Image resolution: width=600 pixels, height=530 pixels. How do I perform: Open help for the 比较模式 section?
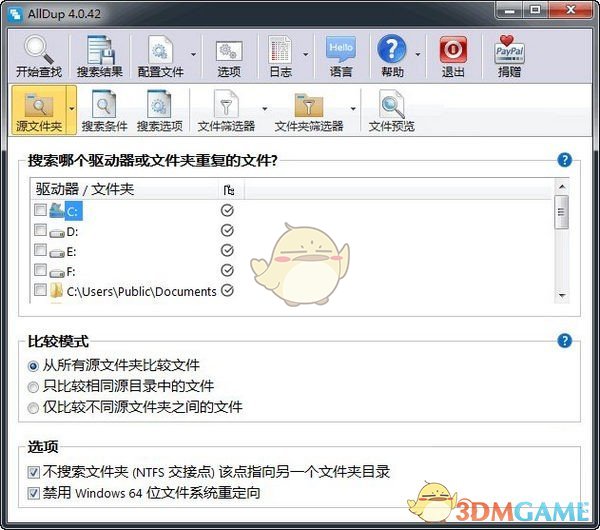(x=564, y=341)
